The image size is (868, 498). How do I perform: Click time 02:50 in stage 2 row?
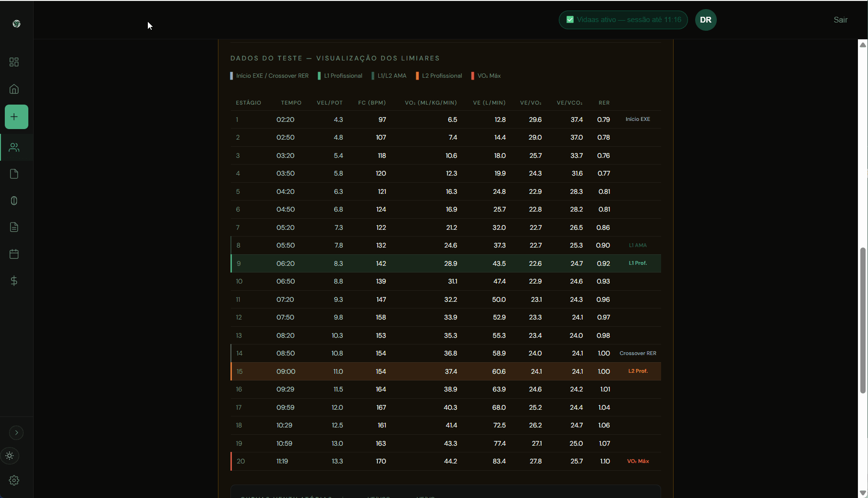[x=285, y=137]
